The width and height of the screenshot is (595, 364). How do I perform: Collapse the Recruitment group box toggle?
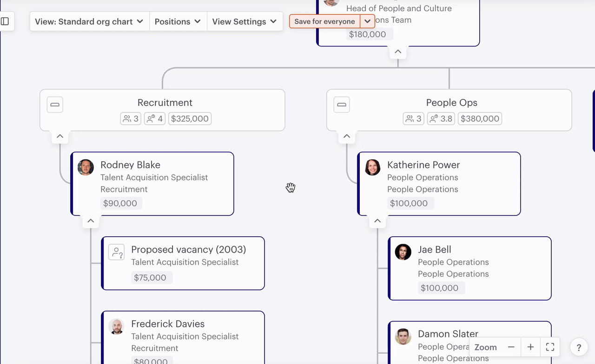(55, 104)
